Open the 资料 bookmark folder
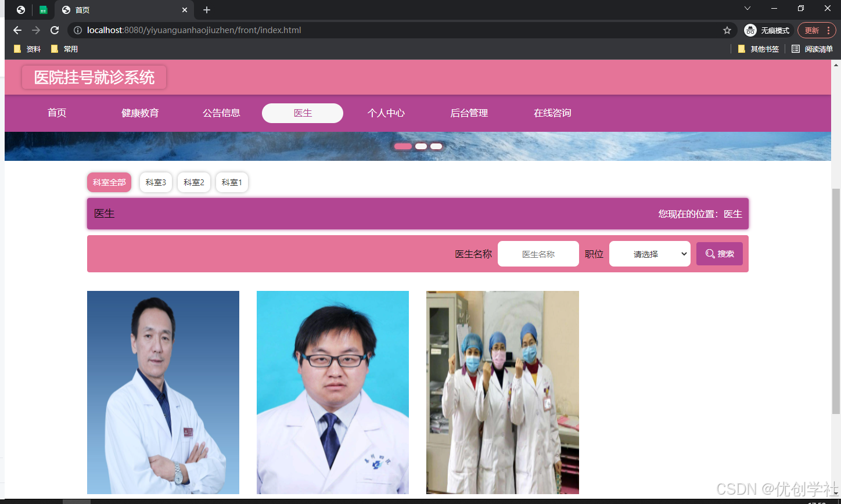841x504 pixels. pos(27,49)
